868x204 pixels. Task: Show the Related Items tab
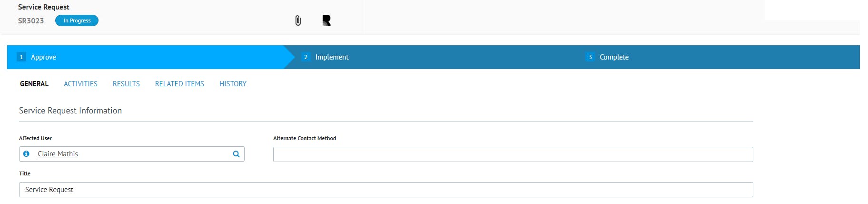[x=179, y=84]
